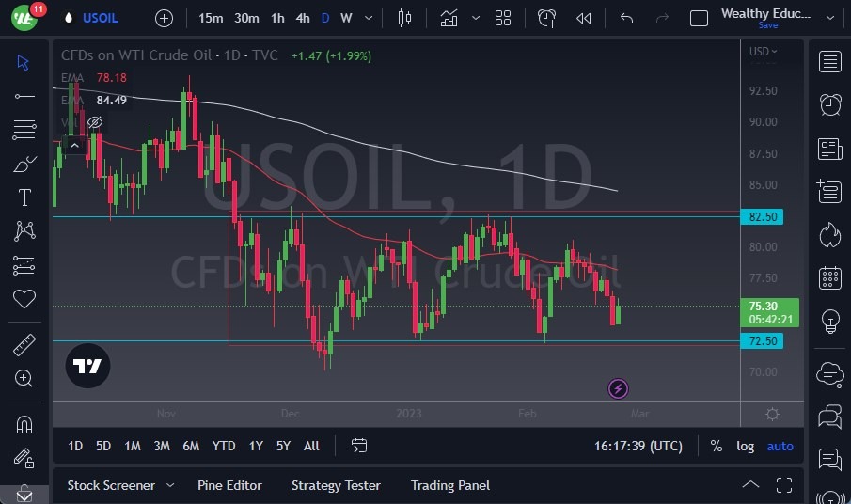Open the Measure ruler tool
The image size is (851, 504).
pyautogui.click(x=24, y=344)
